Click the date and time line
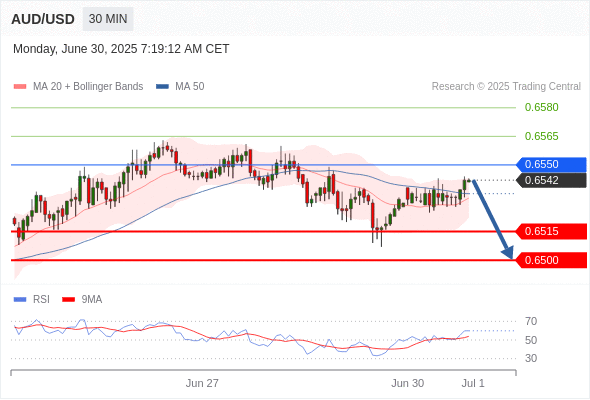Screen dimensions: 590x400 coord(121,49)
